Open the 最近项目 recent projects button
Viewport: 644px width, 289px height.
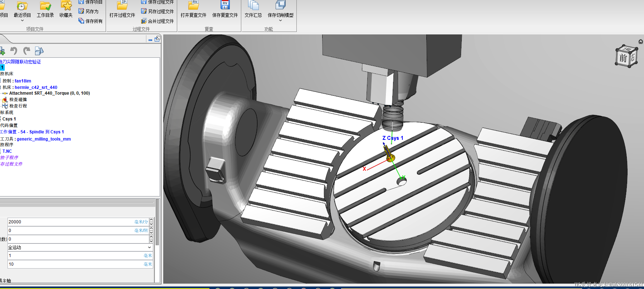pos(22,10)
